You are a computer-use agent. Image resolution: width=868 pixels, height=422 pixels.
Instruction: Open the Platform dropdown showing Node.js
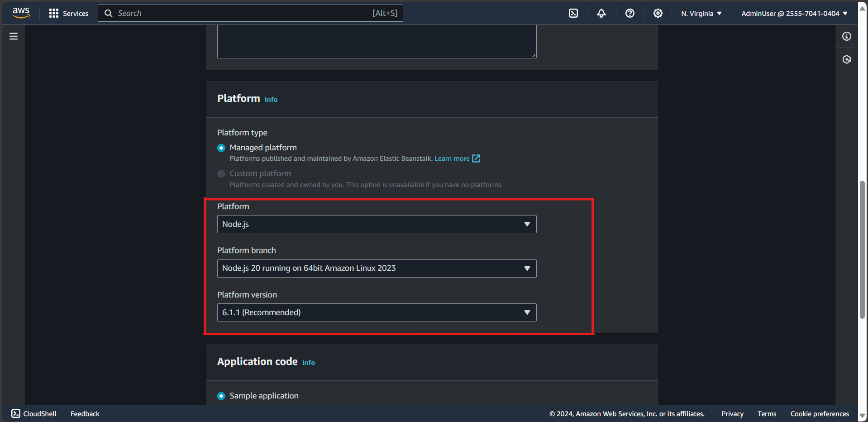point(377,224)
